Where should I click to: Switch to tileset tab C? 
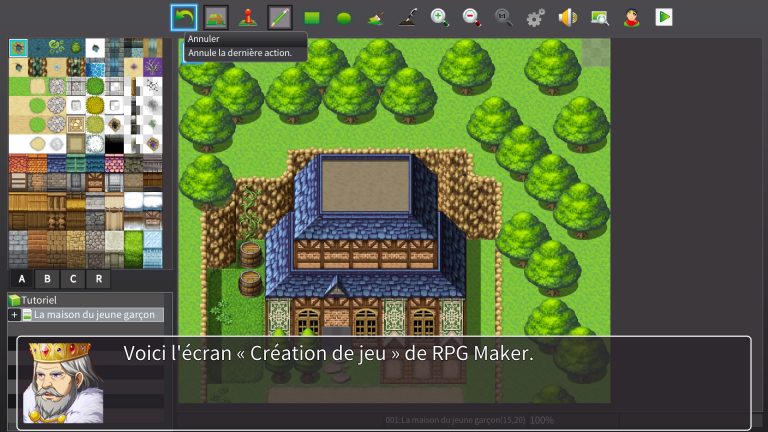(x=73, y=279)
